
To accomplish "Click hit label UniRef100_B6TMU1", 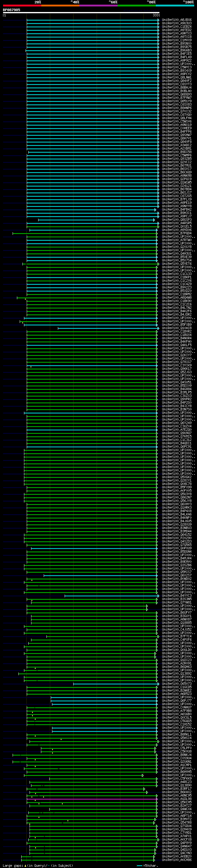I will click(177, 165).
